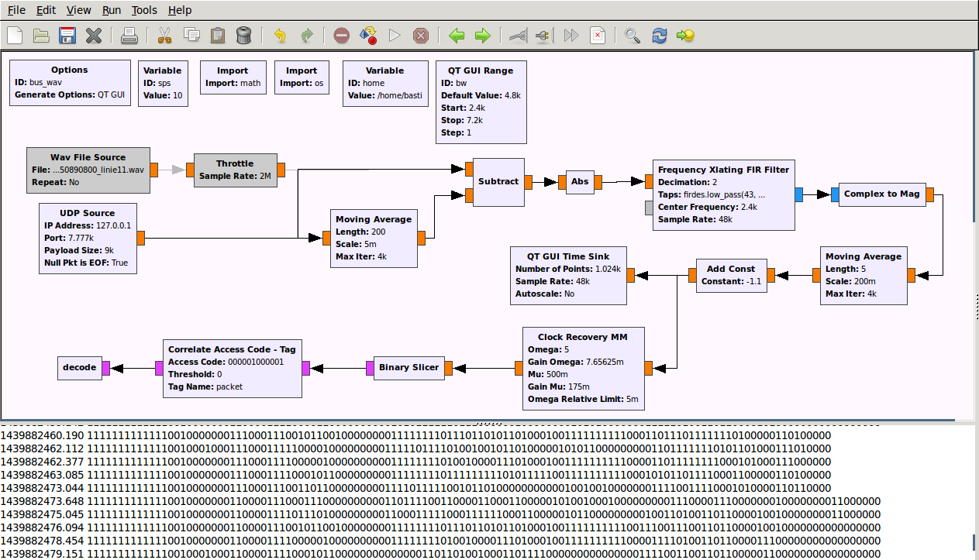Open a flow graph file via folder icon
Image resolution: width=979 pixels, height=560 pixels.
pyautogui.click(x=41, y=36)
